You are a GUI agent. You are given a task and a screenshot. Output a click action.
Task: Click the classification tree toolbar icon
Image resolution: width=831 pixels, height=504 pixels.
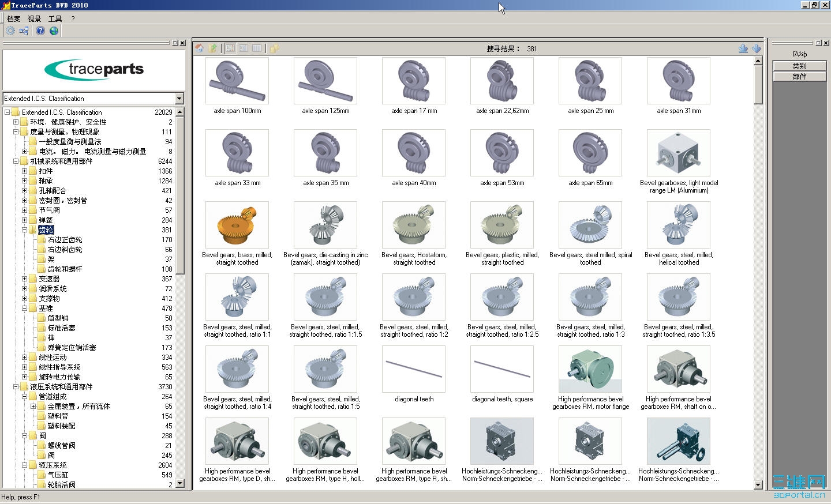coord(24,31)
